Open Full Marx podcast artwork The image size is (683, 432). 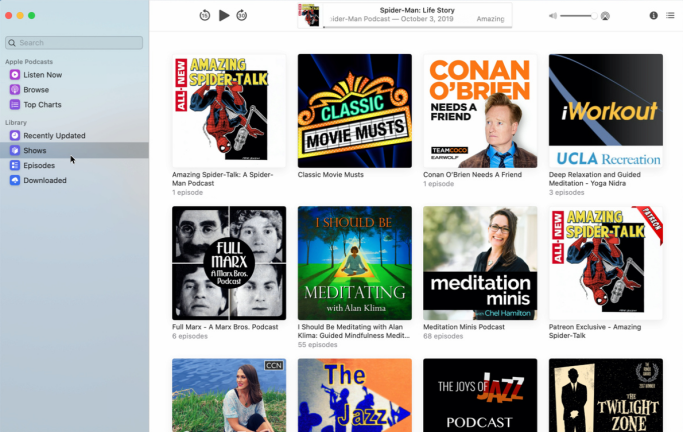pyautogui.click(x=229, y=263)
